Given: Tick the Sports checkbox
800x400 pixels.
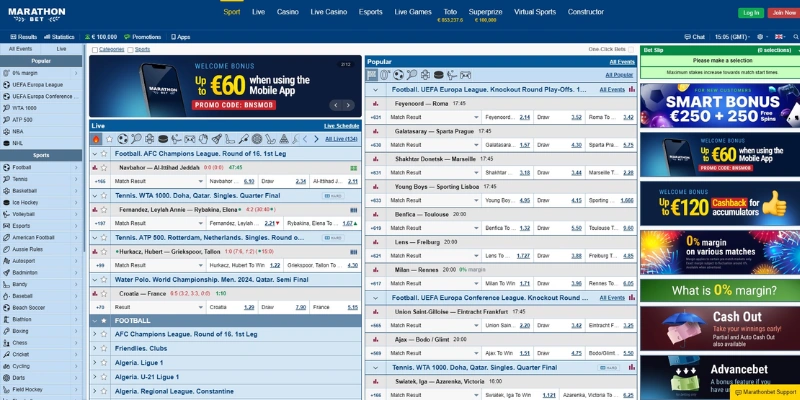Looking at the screenshot, I should pyautogui.click(x=130, y=50).
